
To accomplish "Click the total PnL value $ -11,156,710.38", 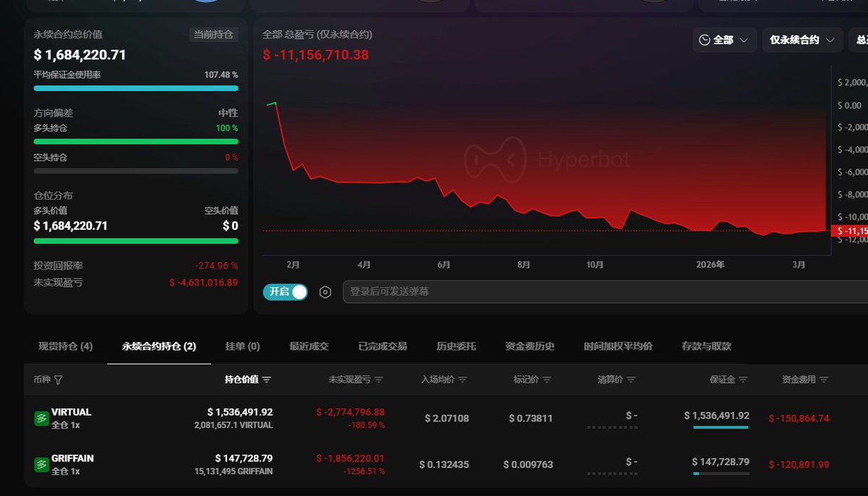I will (x=315, y=55).
